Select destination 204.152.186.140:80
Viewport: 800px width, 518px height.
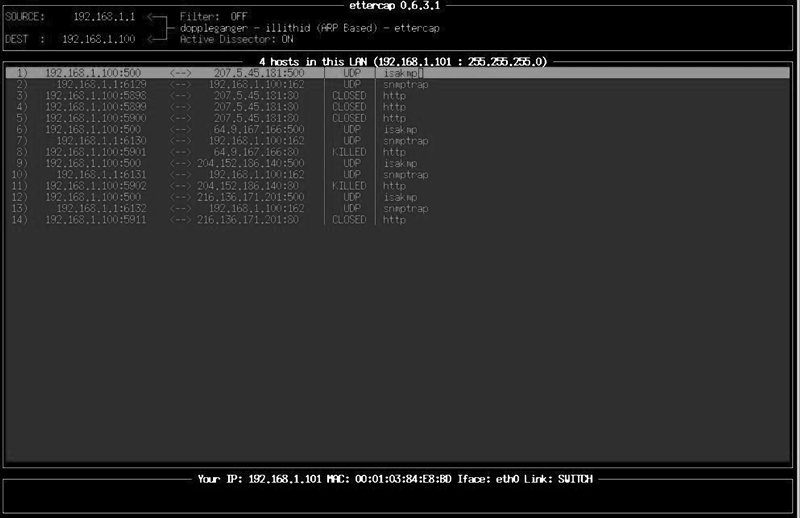[x=248, y=186]
